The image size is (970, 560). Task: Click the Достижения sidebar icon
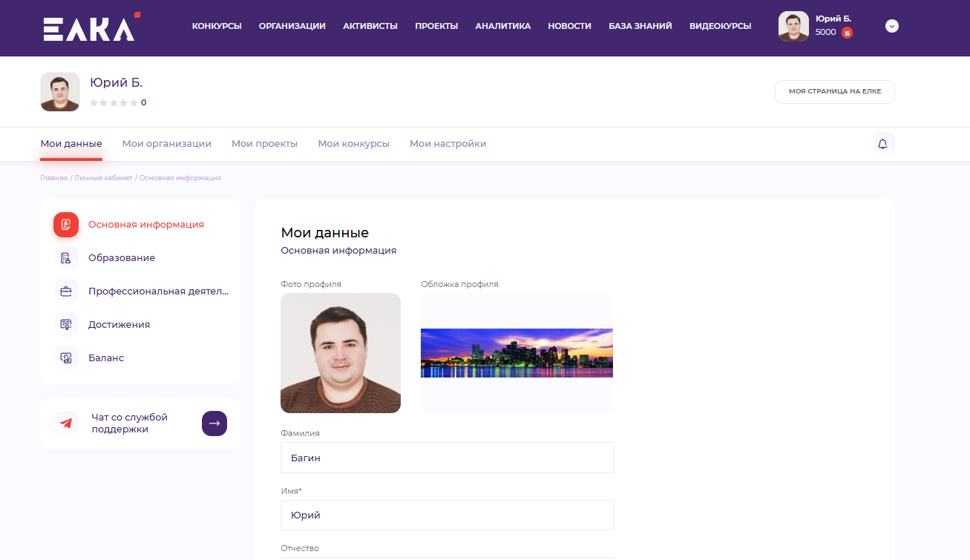(66, 325)
